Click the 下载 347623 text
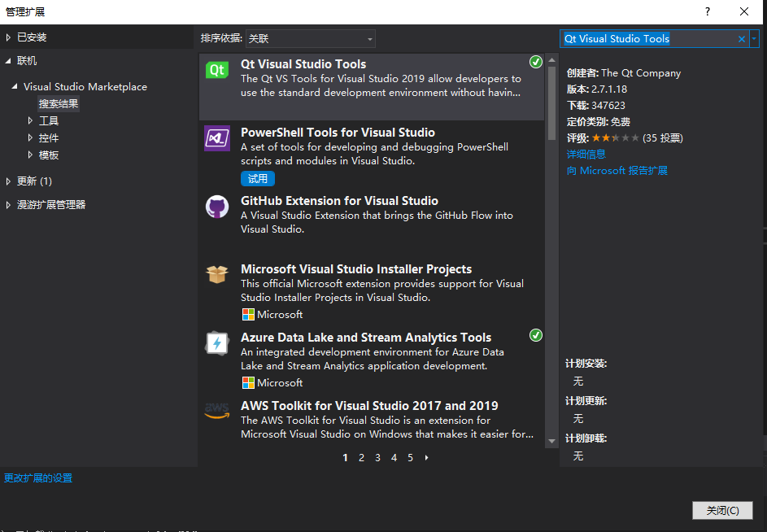The width and height of the screenshot is (767, 532). [x=596, y=105]
